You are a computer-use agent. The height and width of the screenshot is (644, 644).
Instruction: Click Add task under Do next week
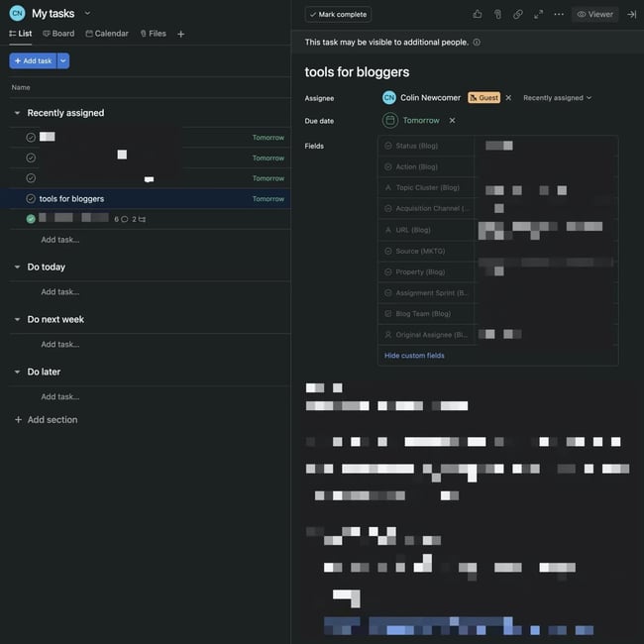[x=60, y=345]
